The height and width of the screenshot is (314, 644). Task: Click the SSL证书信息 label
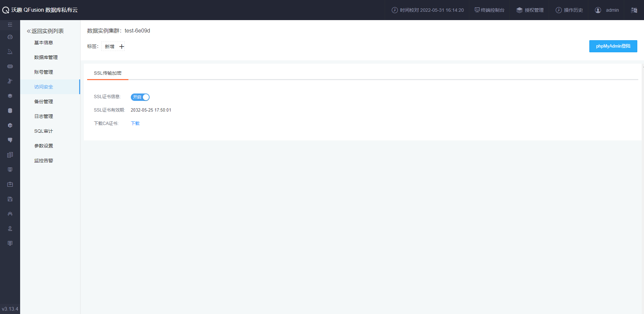pyautogui.click(x=107, y=97)
